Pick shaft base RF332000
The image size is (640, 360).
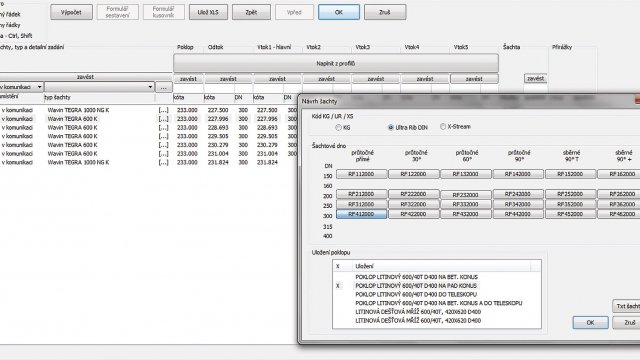coord(466,204)
